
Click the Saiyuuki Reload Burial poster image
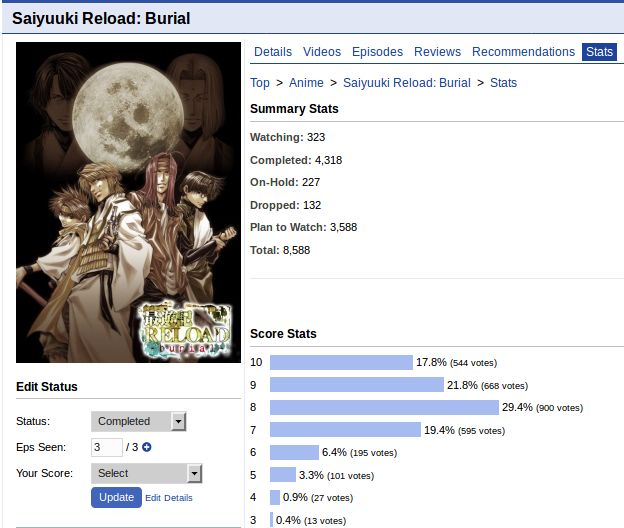click(128, 202)
